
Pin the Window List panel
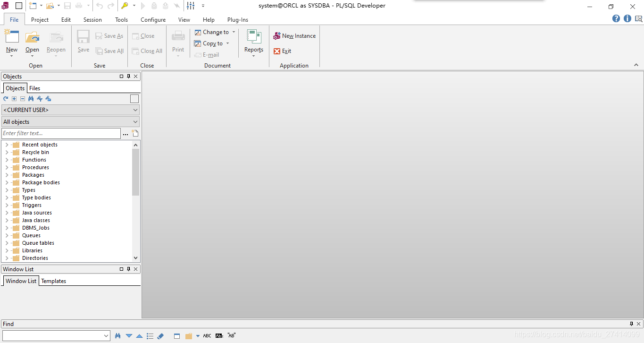[x=128, y=269]
